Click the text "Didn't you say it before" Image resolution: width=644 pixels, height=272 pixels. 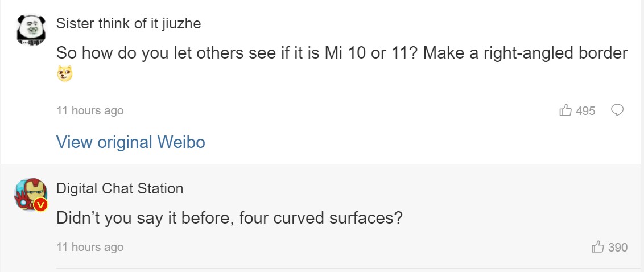(143, 218)
